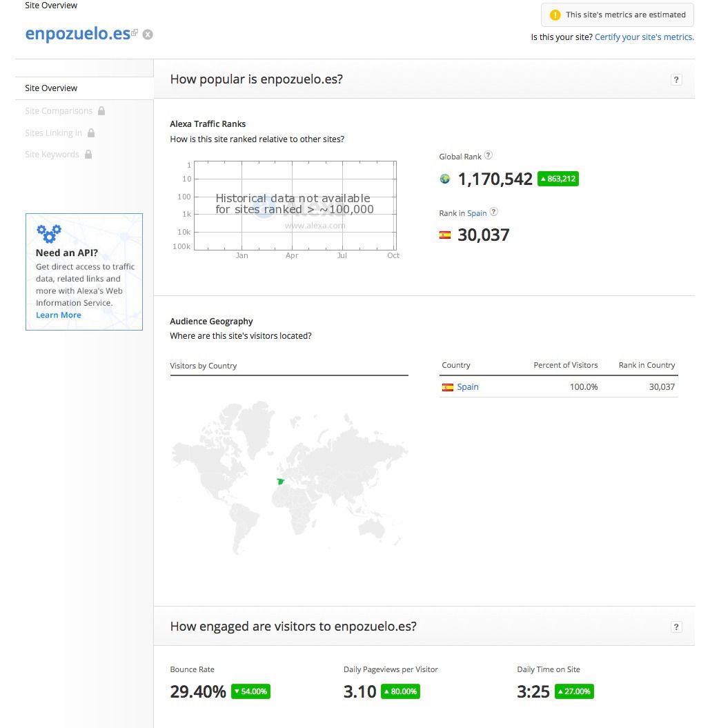The width and height of the screenshot is (710, 728).
Task: Click the Visitors by Country label
Action: (x=204, y=366)
